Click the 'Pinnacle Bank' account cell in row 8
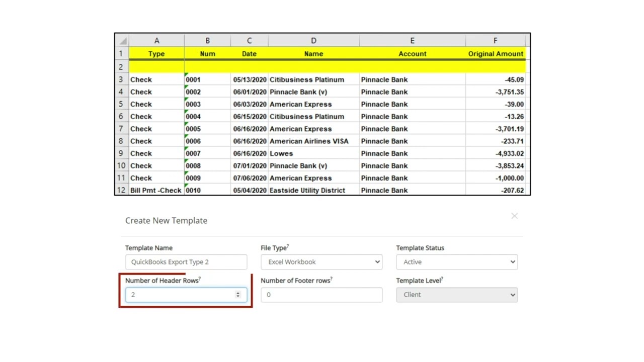Screen dimensions: 644x362 coord(412,141)
